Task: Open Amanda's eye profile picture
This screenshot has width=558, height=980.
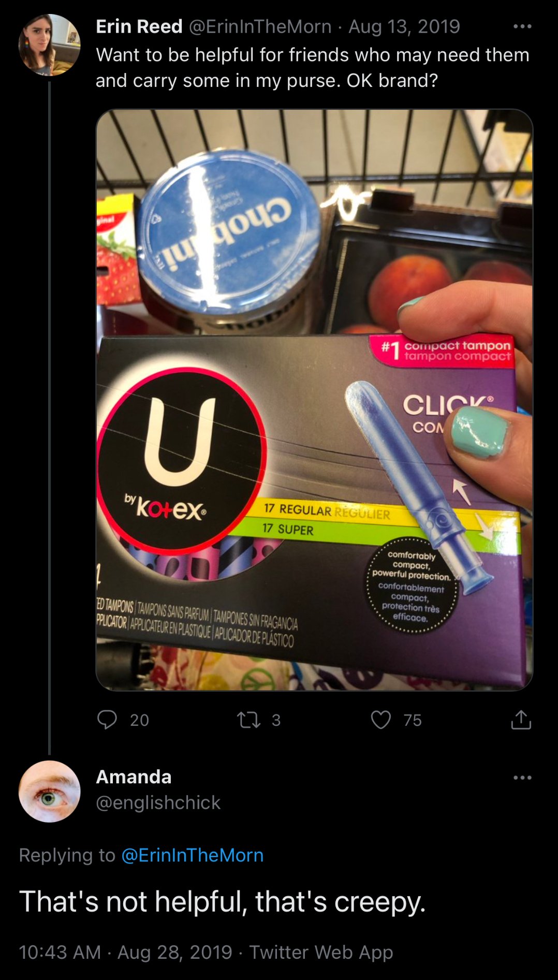Action: (x=49, y=791)
